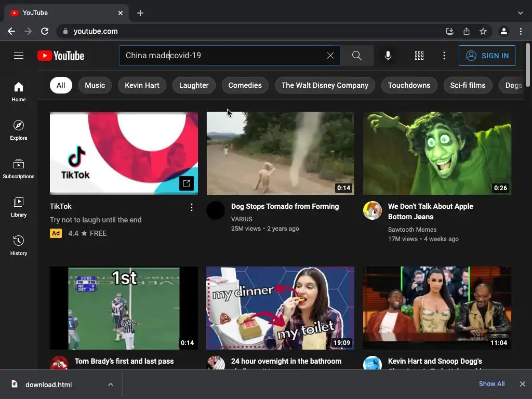Clear the search box with the X
The height and width of the screenshot is (399, 532).
(330, 55)
